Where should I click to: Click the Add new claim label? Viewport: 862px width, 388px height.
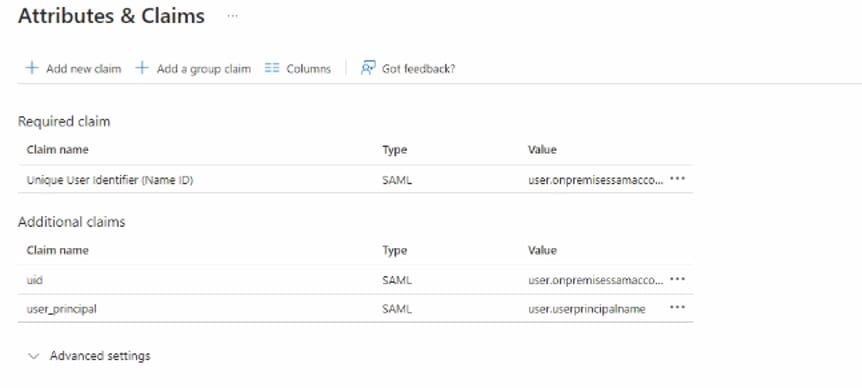[84, 69]
